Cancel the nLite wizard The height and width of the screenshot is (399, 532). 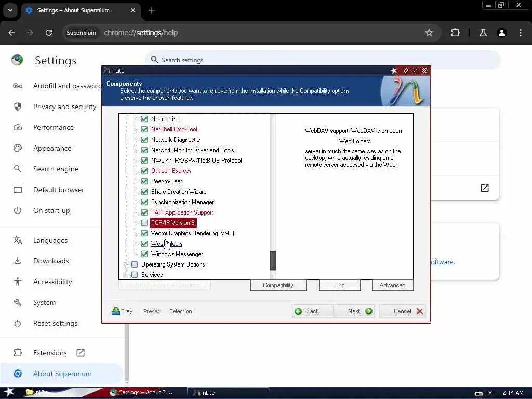coord(404,311)
